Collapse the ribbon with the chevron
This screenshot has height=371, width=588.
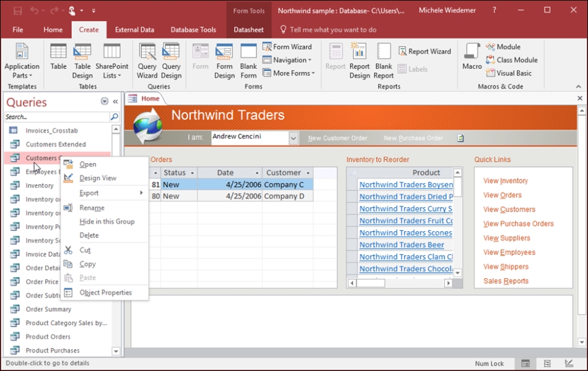click(x=579, y=87)
